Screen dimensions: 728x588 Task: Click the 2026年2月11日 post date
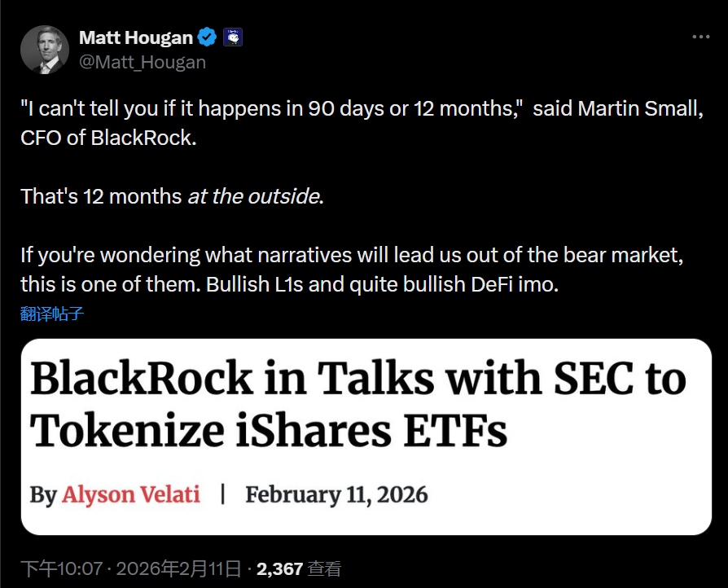[x=180, y=568]
